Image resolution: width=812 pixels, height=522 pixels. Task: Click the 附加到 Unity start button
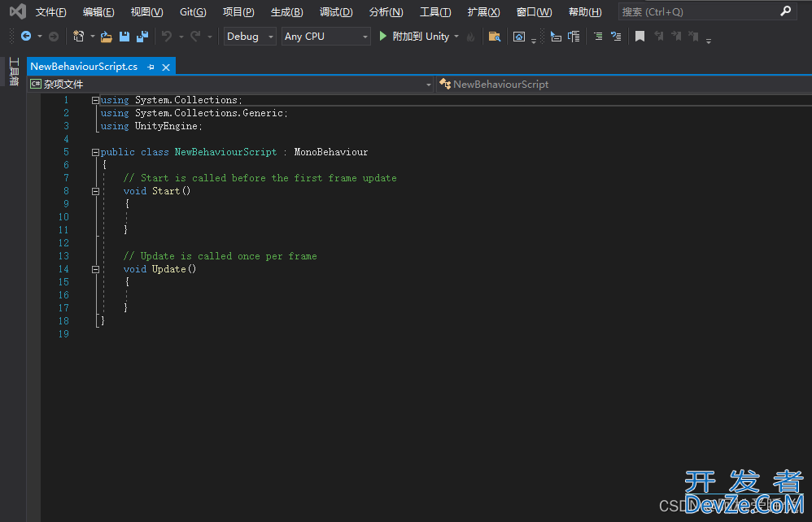[x=414, y=37]
